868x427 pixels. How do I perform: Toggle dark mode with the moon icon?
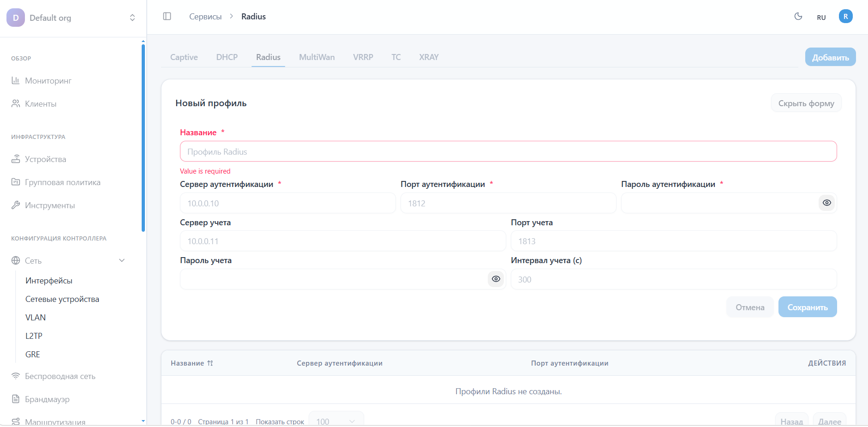tap(798, 16)
